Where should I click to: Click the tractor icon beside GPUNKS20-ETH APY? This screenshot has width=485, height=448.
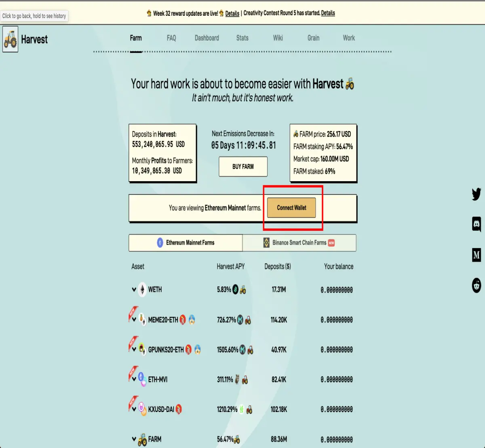tap(250, 350)
